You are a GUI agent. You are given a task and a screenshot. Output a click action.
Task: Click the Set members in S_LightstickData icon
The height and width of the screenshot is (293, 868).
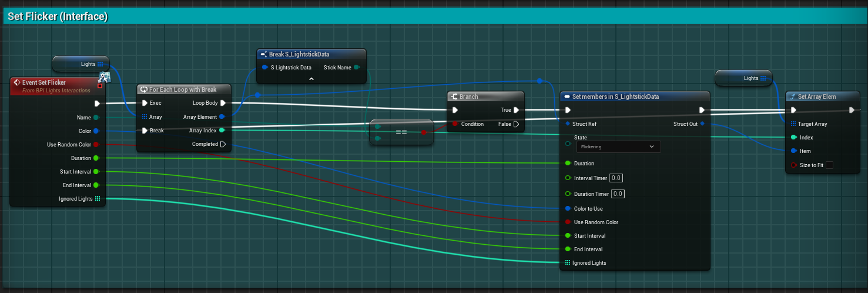tap(567, 96)
